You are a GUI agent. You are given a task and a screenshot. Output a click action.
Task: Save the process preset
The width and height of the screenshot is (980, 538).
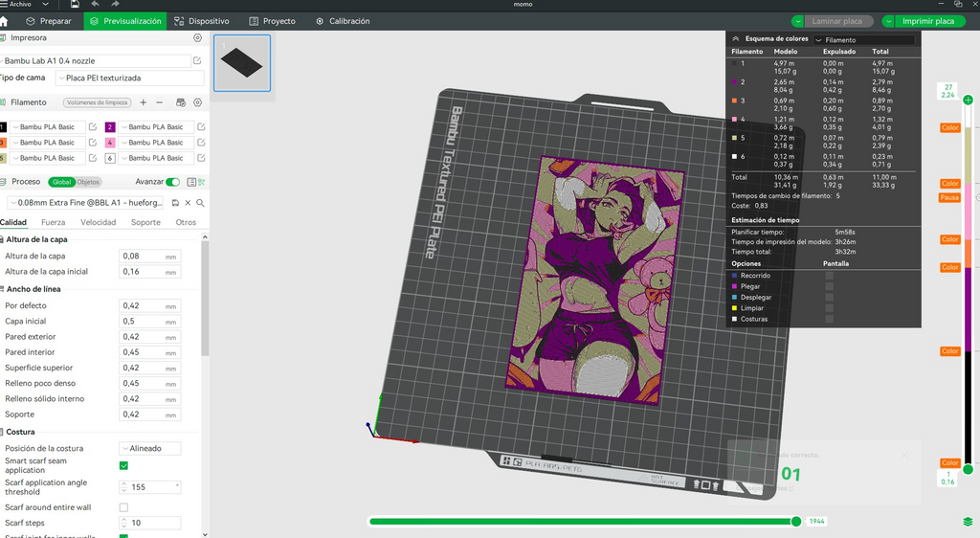click(x=176, y=203)
